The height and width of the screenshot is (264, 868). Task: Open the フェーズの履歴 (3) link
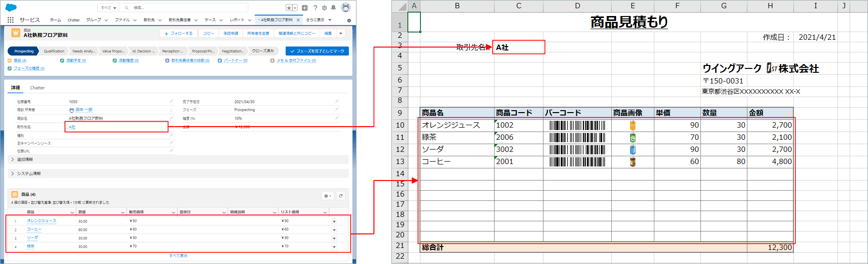click(x=29, y=68)
